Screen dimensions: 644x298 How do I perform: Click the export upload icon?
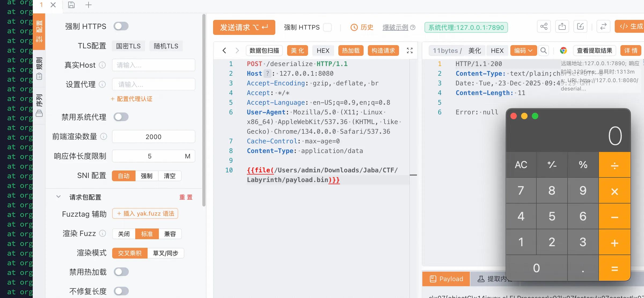[562, 27]
